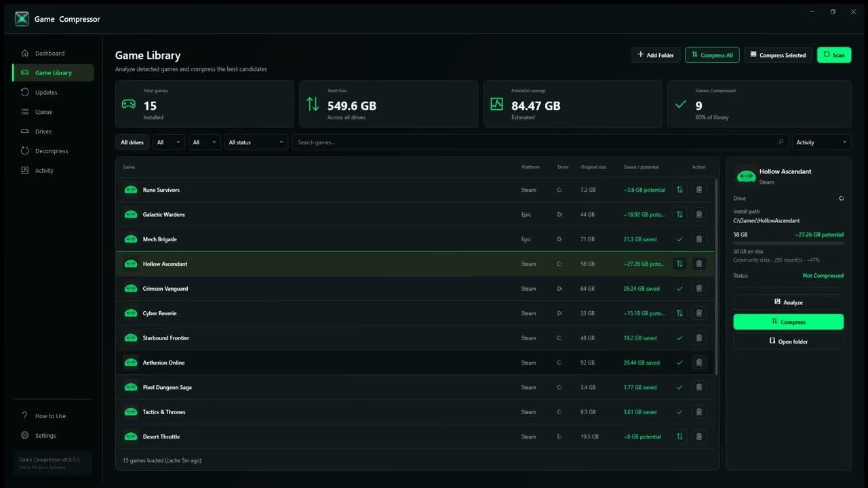Click trash icon for Desert Throttle

coord(699,436)
